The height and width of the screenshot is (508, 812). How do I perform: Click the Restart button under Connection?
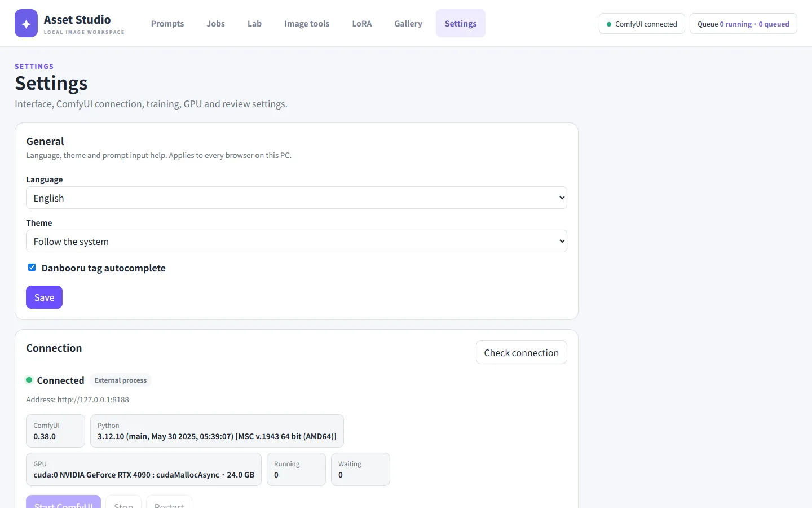coord(169,502)
